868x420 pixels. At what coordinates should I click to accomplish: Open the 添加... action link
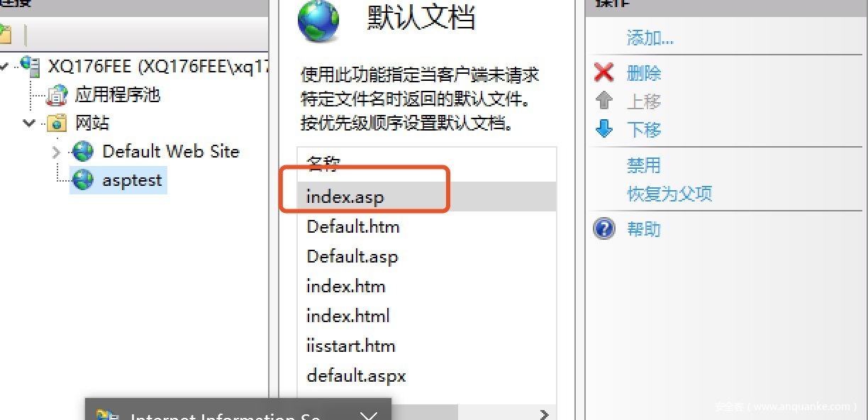pyautogui.click(x=650, y=38)
